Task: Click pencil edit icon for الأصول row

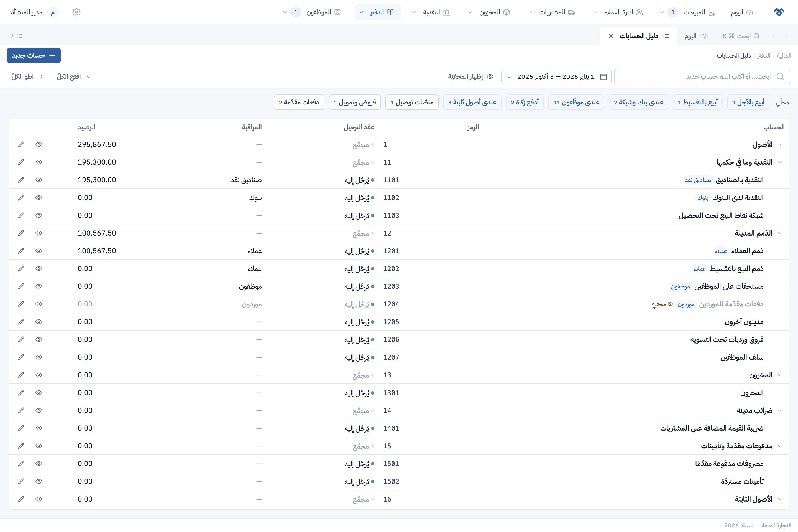Action: point(21,145)
